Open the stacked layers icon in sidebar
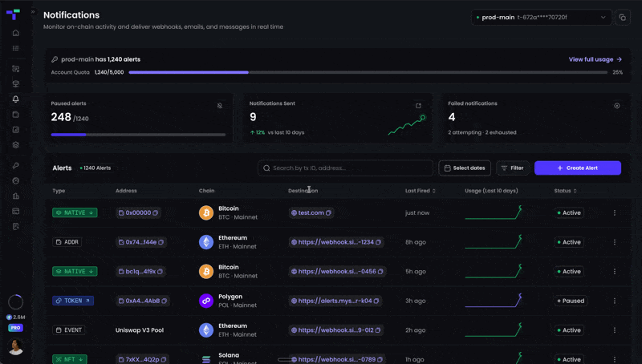Viewport: 642px width, 364px height. tap(15, 145)
